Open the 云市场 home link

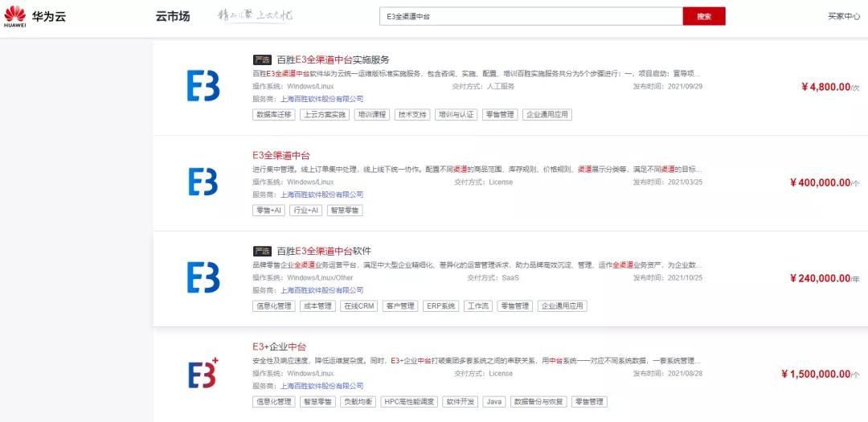coord(173,17)
